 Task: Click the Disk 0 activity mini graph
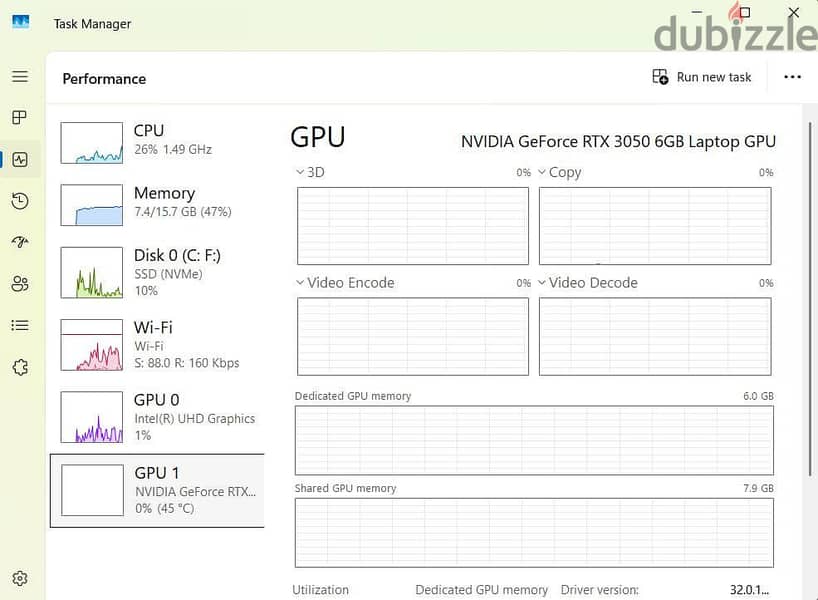(92, 272)
